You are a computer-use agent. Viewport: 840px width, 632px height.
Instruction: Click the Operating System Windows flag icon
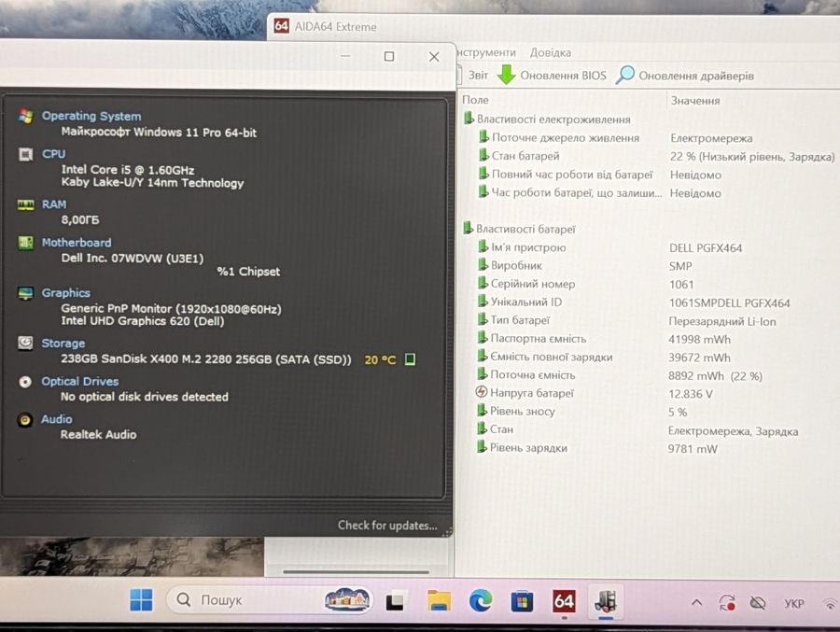click(x=25, y=116)
